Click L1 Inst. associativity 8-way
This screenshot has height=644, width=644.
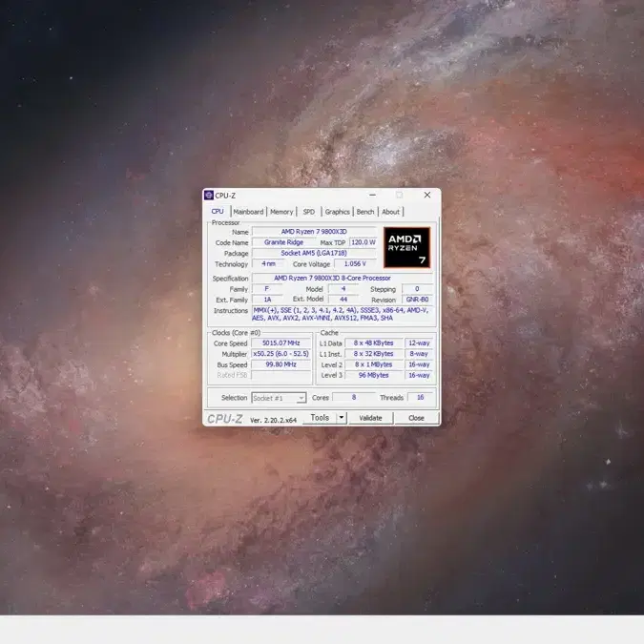[x=419, y=354]
